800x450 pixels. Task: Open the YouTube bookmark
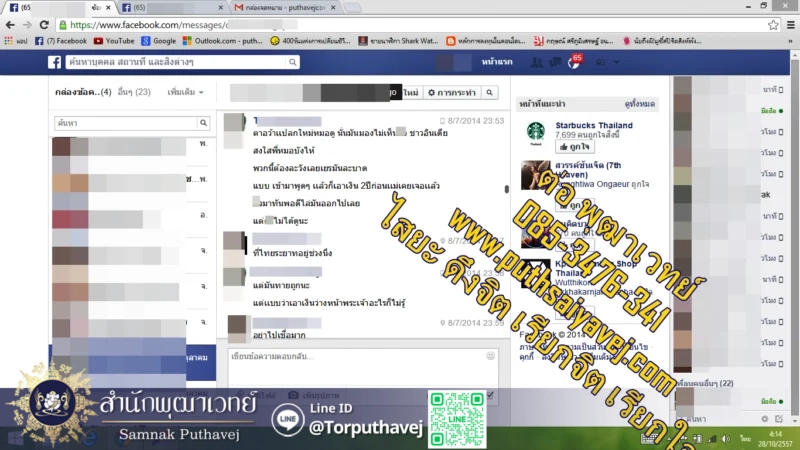114,41
